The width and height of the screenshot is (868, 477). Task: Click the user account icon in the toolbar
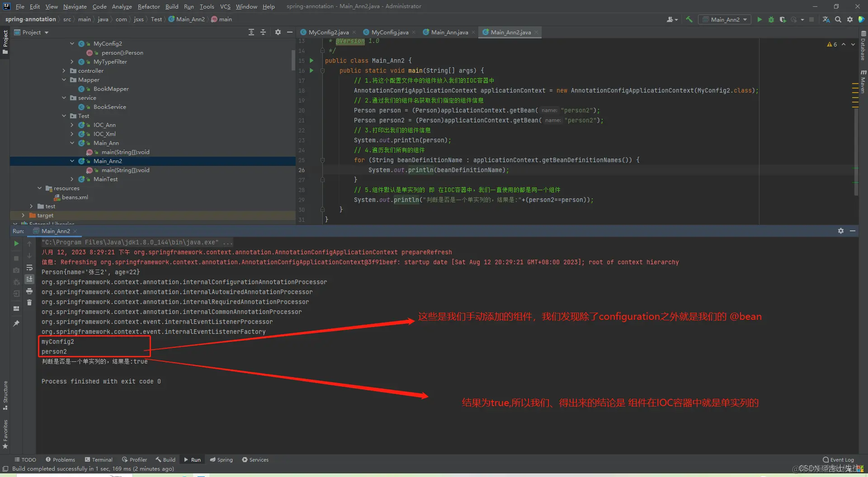(x=672, y=19)
